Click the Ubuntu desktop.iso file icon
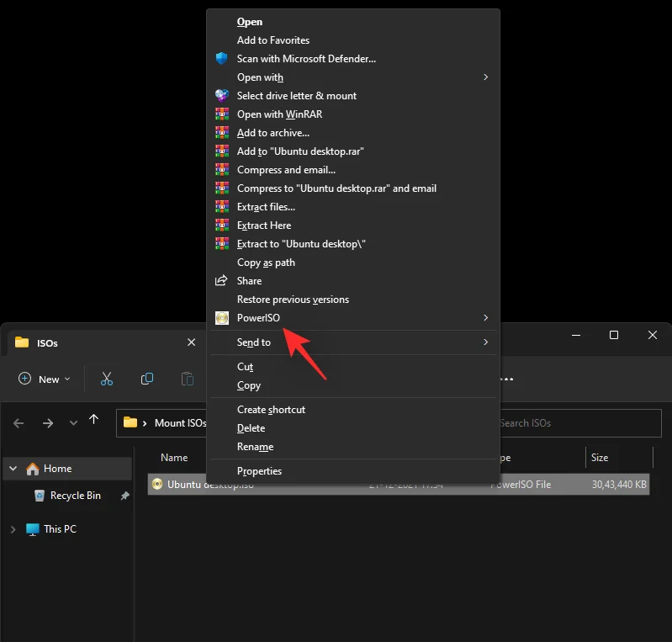 pyautogui.click(x=157, y=484)
